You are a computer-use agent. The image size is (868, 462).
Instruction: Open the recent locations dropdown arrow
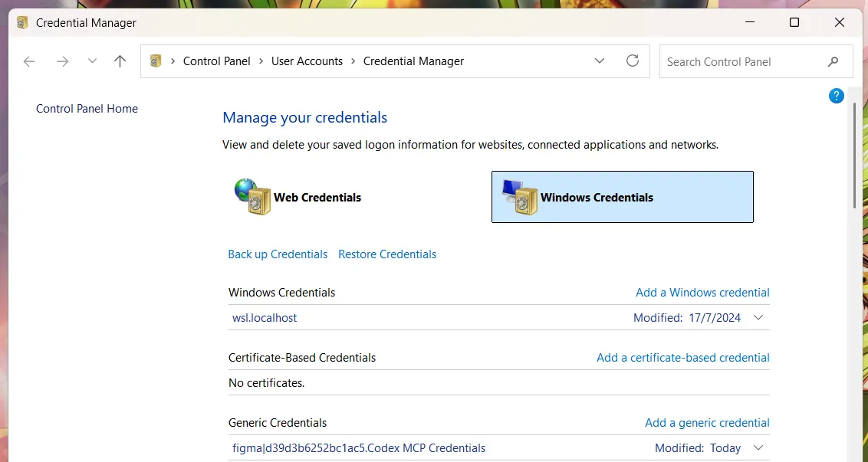tap(92, 61)
